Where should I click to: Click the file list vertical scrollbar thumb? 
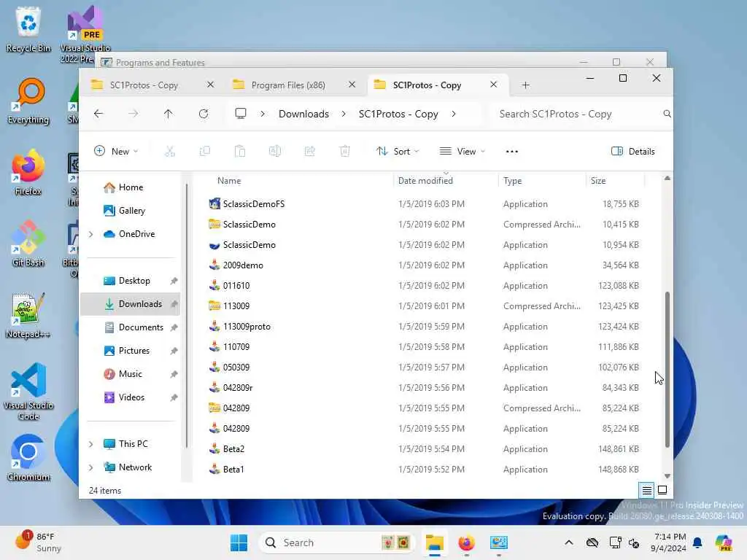(667, 370)
